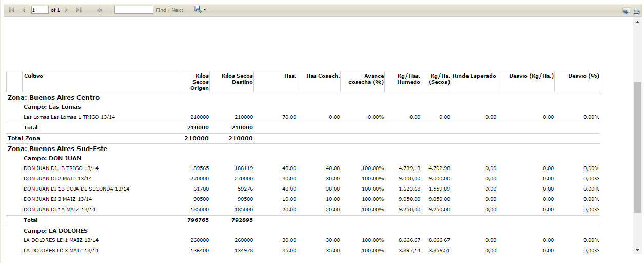Select Campo: DON JUAN heading

[x=52, y=158]
